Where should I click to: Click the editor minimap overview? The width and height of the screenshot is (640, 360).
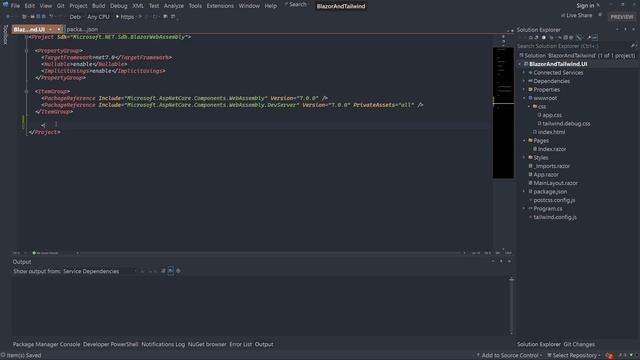point(503,113)
